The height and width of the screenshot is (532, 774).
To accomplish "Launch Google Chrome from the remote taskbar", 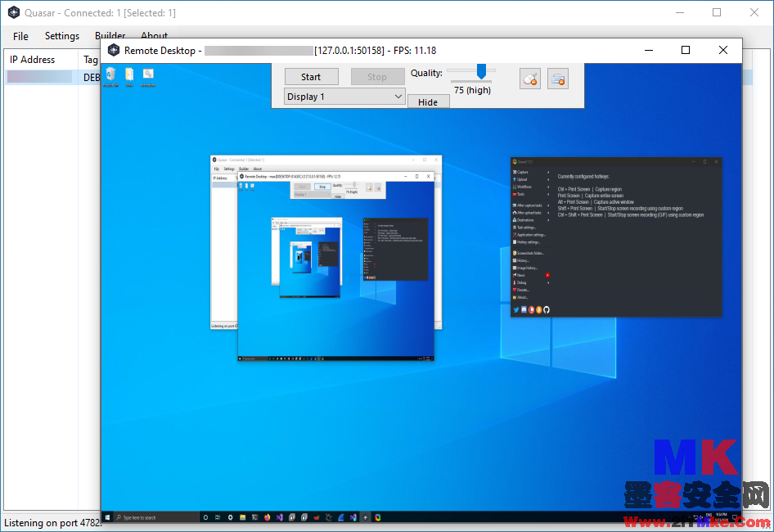I will tap(376, 516).
